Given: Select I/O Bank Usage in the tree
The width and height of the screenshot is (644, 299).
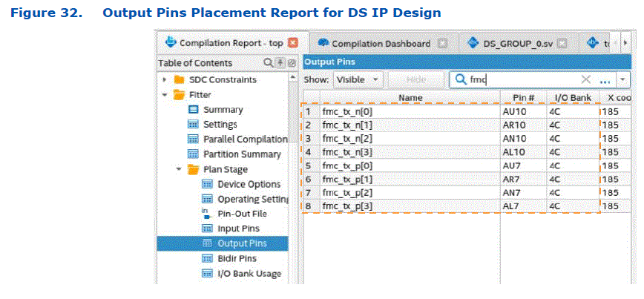Looking at the screenshot, I should click(249, 274).
